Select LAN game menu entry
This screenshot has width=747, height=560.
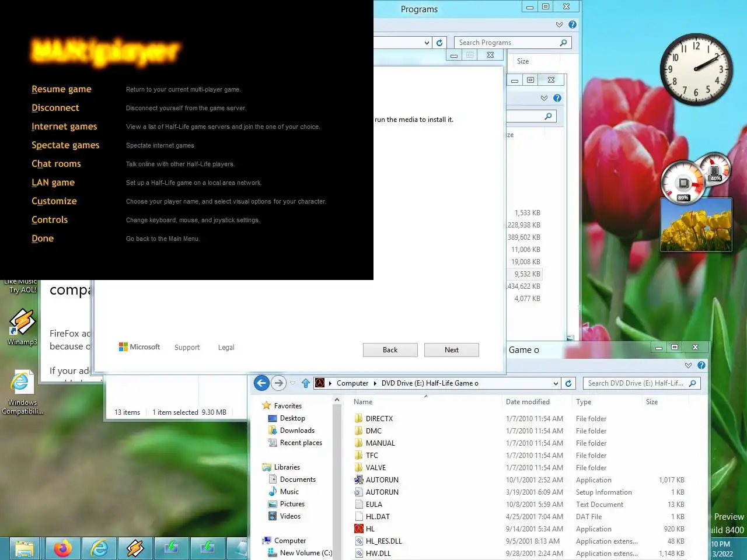tap(53, 183)
